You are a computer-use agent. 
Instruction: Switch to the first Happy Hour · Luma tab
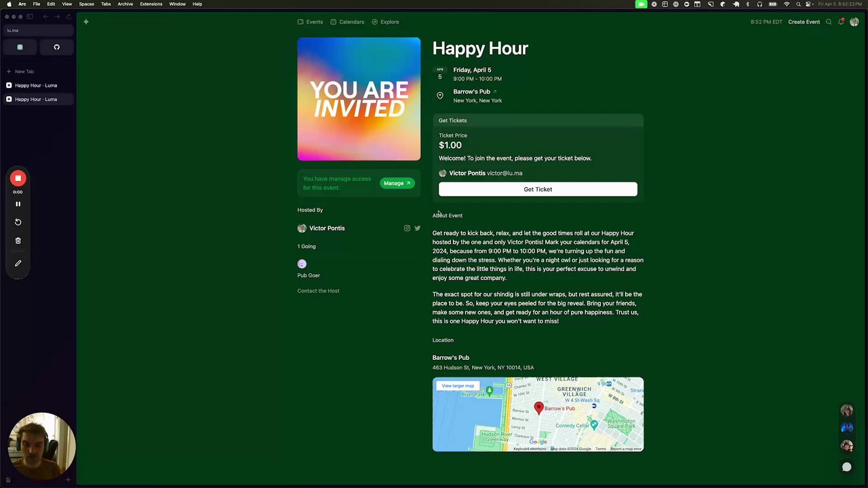pos(38,85)
